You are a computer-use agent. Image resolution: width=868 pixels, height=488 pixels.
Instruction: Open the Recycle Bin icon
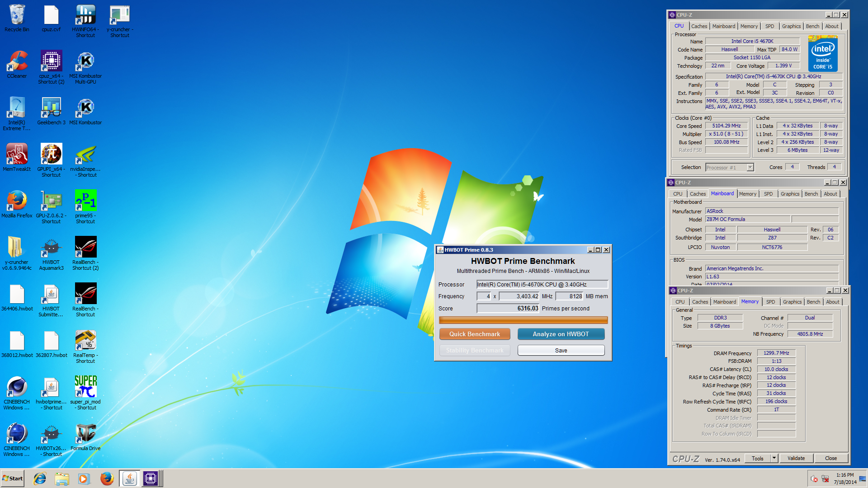[x=17, y=19]
